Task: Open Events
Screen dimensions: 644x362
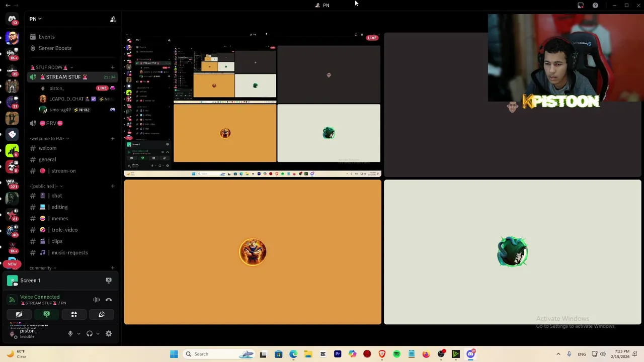Action: point(46,37)
